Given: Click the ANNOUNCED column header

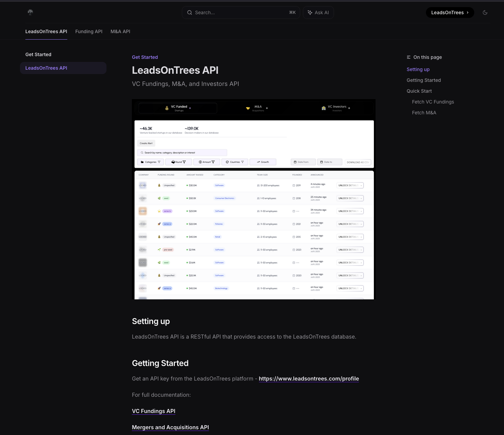Looking at the screenshot, I should point(317,175).
